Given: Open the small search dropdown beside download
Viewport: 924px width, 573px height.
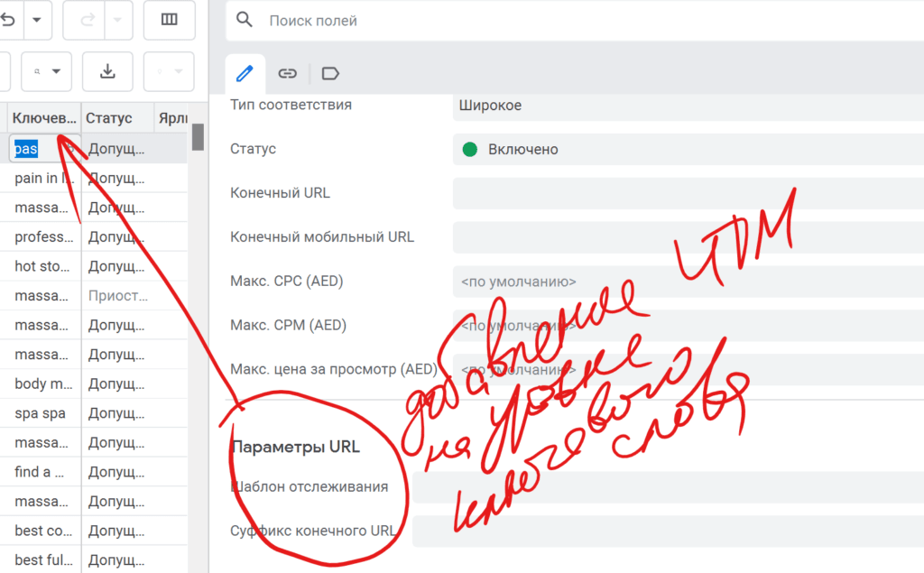Looking at the screenshot, I should [47, 71].
